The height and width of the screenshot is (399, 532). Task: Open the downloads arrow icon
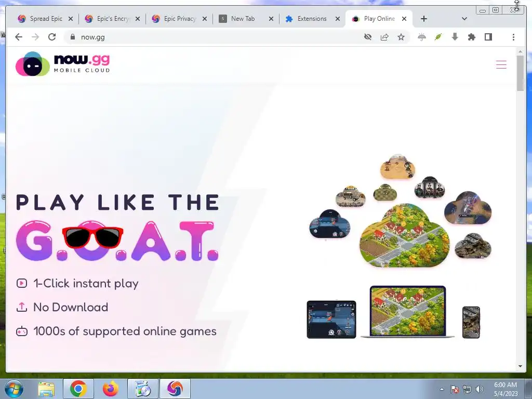point(455,37)
